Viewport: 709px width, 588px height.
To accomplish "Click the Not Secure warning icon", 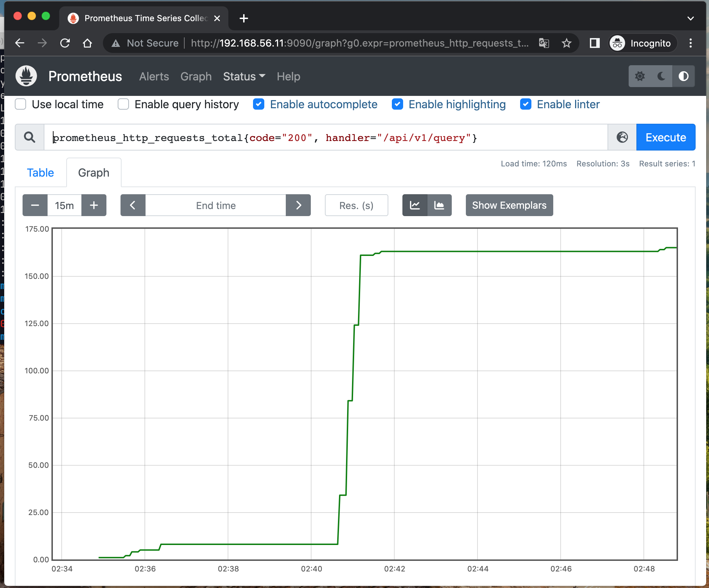I will [x=116, y=43].
